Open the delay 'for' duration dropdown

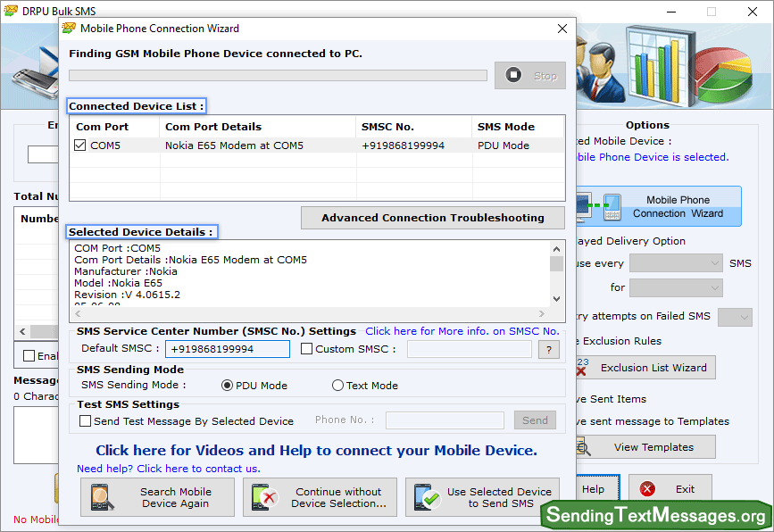677,287
